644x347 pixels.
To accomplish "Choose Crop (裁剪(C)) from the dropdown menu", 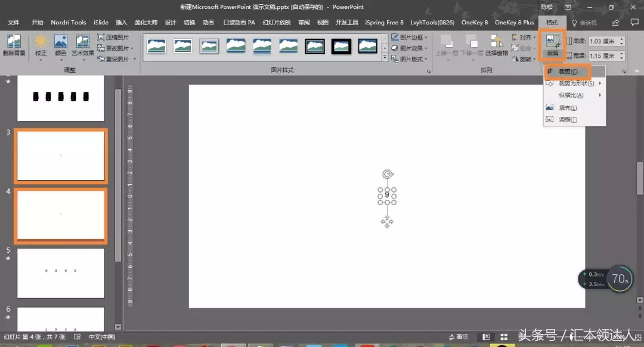I will click(x=568, y=72).
